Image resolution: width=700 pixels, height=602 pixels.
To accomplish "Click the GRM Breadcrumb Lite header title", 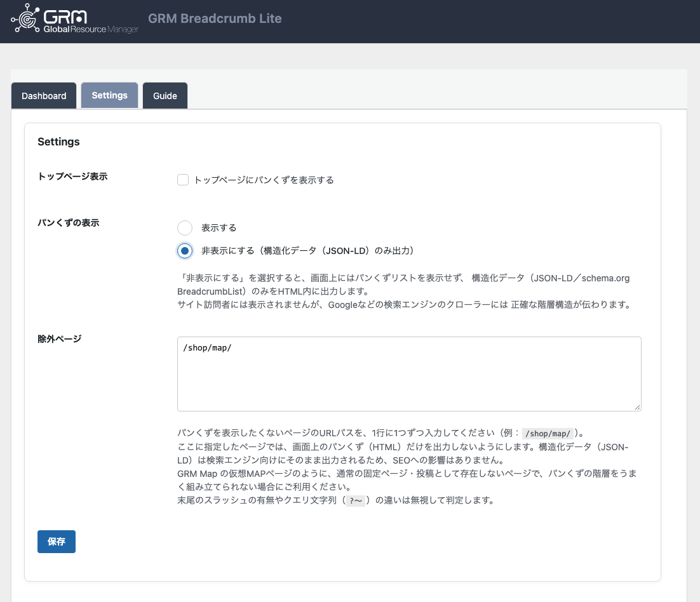I will pyautogui.click(x=215, y=18).
